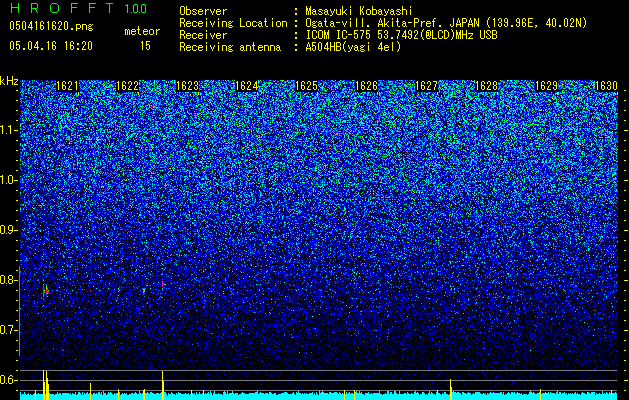Click the HROFFT 1.0.0 title text

click(x=79, y=8)
